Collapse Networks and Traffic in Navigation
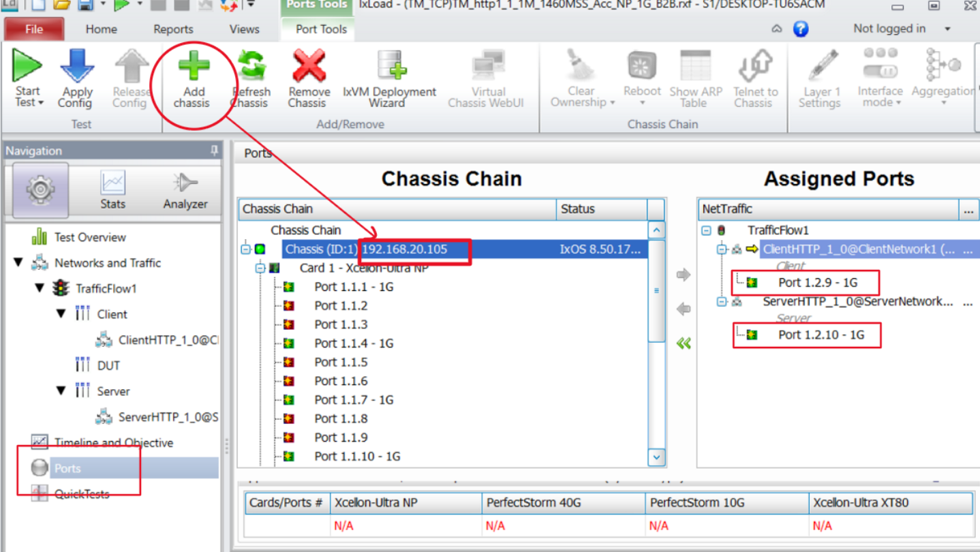The width and height of the screenshot is (980, 552). point(18,262)
